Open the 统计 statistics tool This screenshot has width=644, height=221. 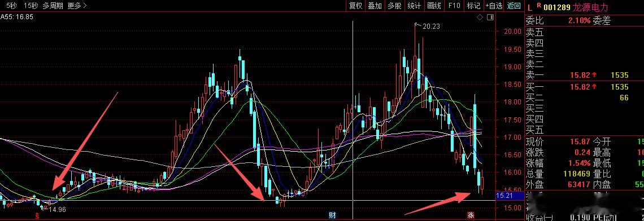(x=414, y=6)
